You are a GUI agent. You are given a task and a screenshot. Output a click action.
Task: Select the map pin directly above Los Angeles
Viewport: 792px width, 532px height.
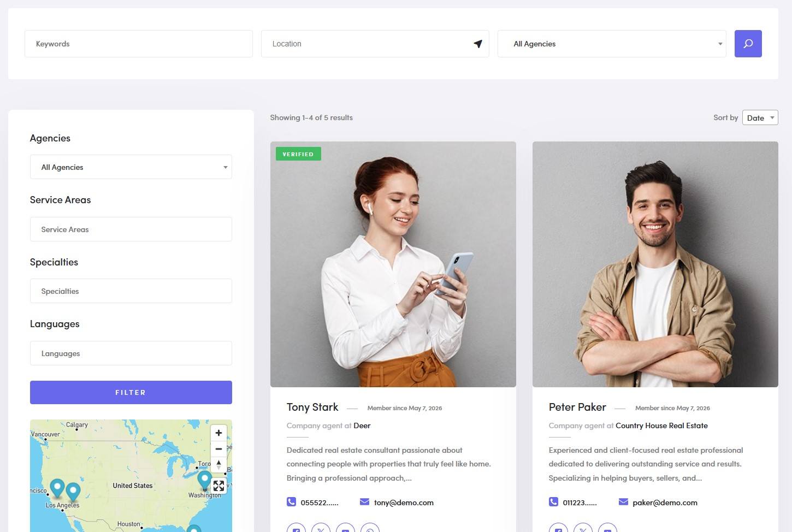tap(73, 492)
